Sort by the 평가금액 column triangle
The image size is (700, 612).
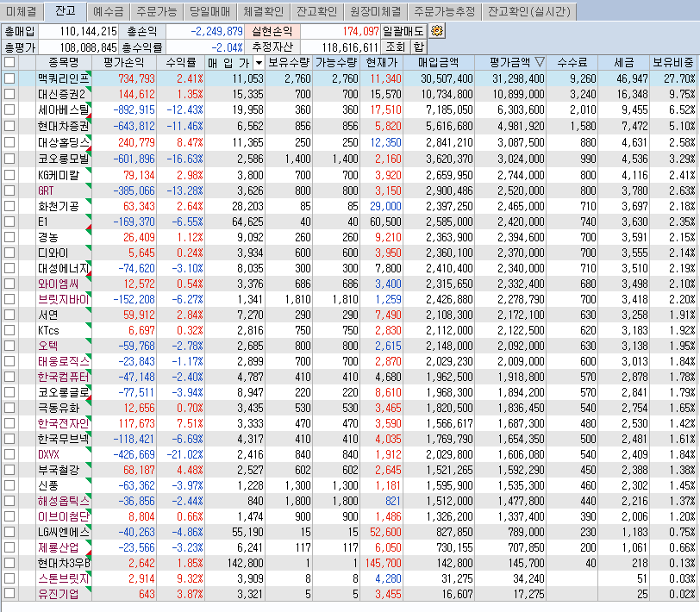[x=540, y=62]
